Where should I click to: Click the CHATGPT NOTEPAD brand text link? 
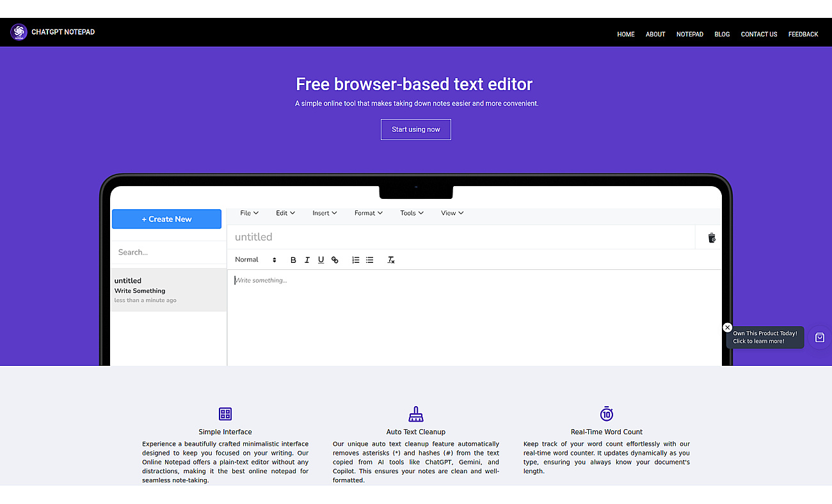click(63, 32)
